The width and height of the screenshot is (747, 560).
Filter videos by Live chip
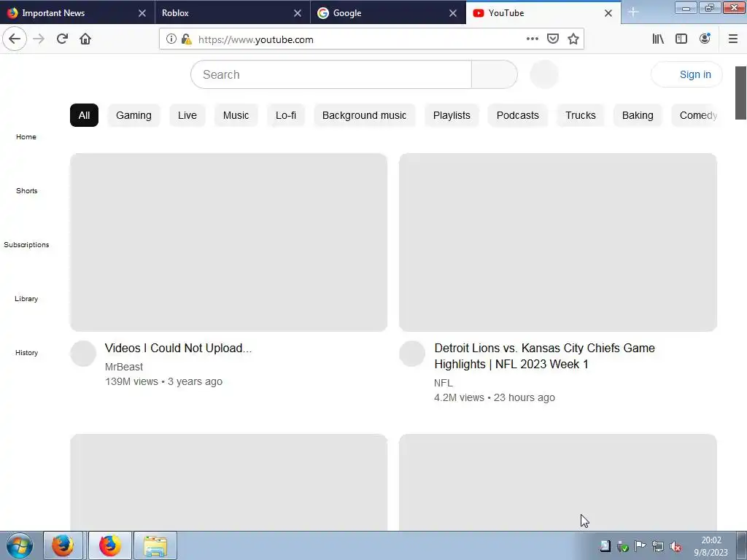[x=187, y=115]
